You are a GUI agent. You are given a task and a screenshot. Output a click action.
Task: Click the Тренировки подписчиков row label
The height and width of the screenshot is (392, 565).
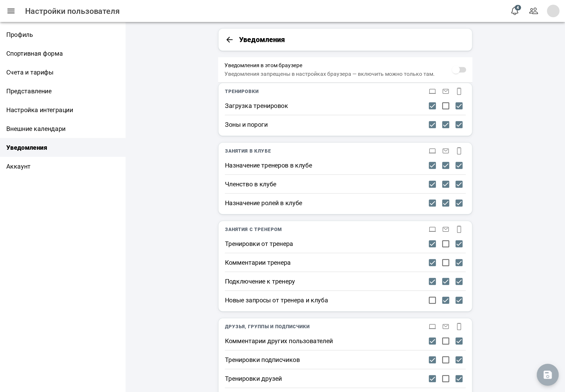point(262,360)
